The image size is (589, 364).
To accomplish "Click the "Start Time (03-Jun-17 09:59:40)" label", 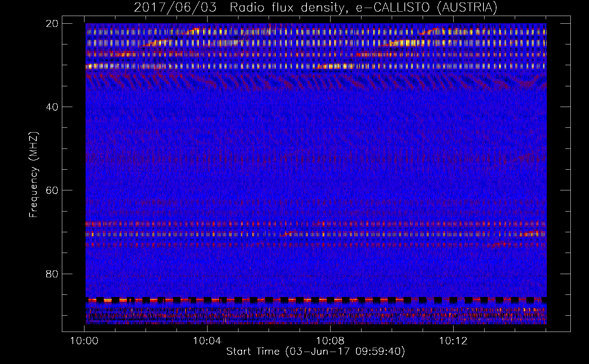I will point(316,352).
